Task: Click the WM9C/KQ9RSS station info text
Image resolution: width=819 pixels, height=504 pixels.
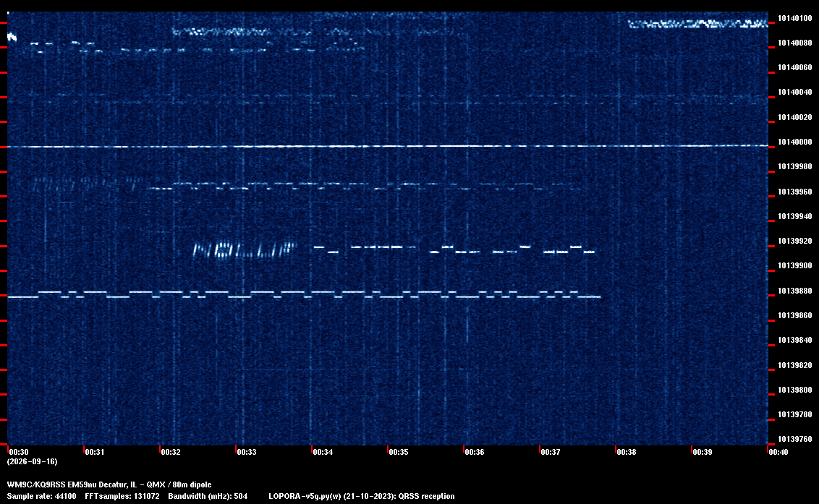Action: pyautogui.click(x=109, y=484)
